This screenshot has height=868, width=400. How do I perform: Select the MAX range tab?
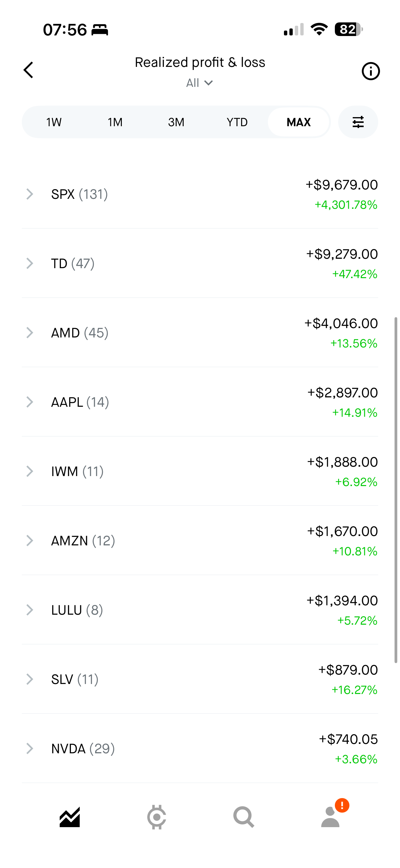pos(298,122)
